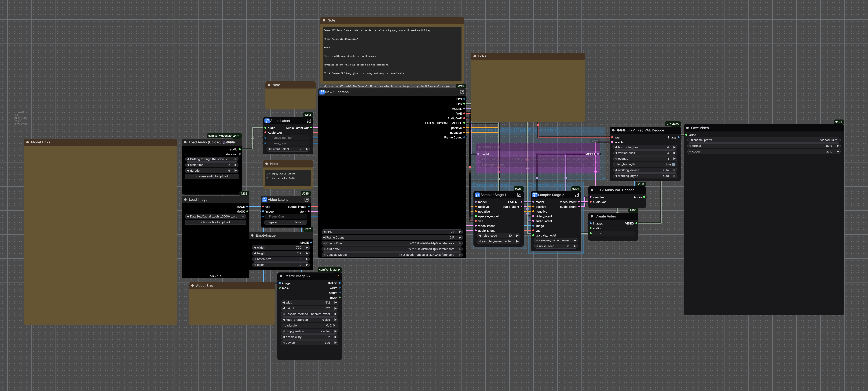Click the divisible_by right arrow in Resize Image v2
The image size is (868, 391).
click(336, 337)
